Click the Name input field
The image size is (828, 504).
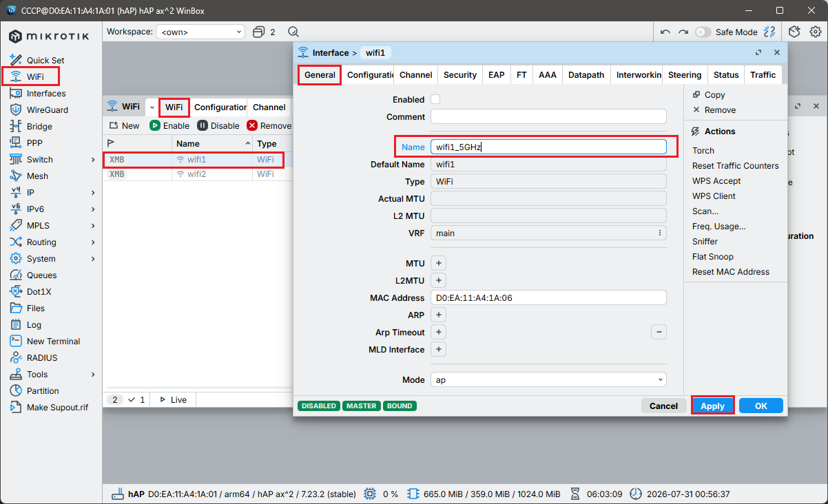[x=548, y=147]
